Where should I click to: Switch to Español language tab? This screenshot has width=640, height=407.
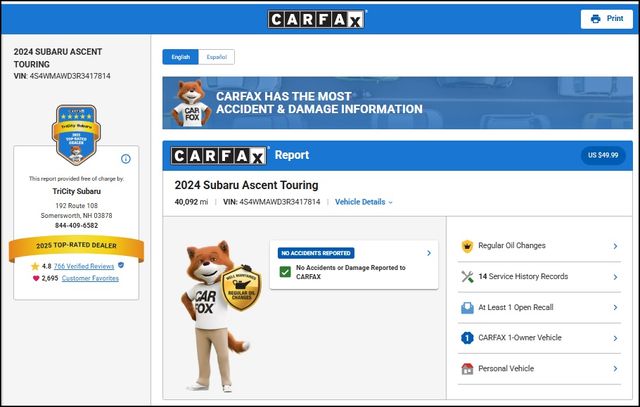click(x=216, y=57)
